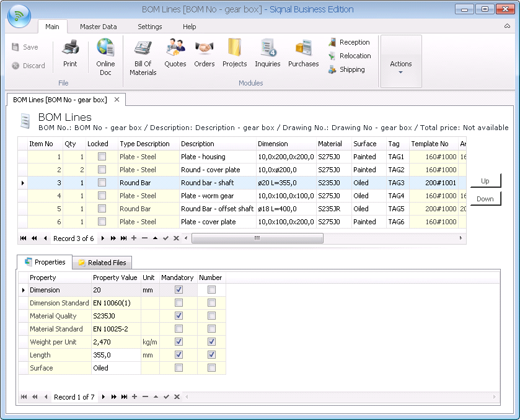Screen dimensions: 520x420
Task: Expand the Actions dropdown
Action: pos(400,67)
